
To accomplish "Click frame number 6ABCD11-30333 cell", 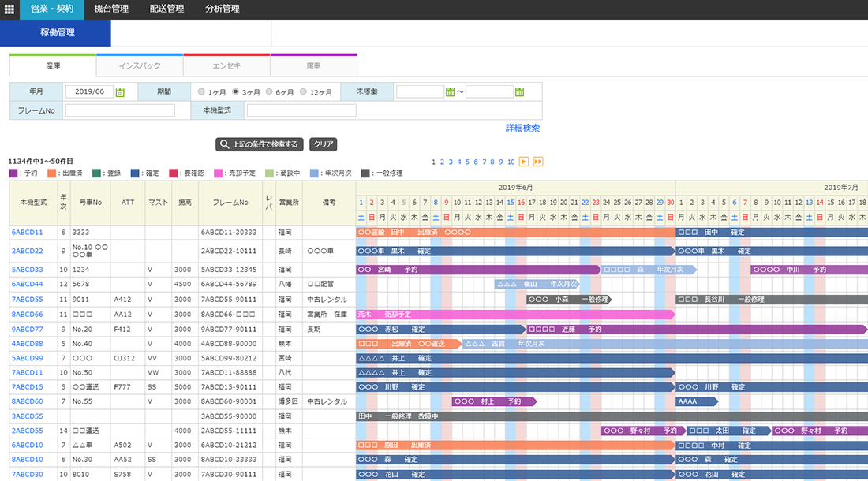I will (229, 233).
